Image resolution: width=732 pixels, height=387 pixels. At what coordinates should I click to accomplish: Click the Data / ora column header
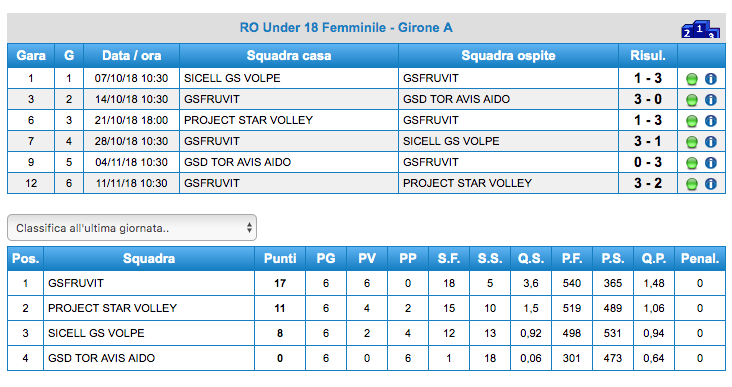pyautogui.click(x=132, y=56)
